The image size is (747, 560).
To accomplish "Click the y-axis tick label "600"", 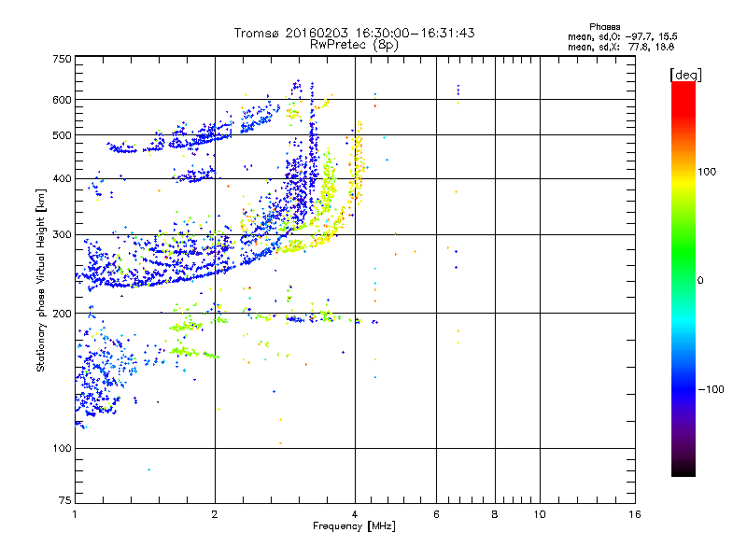I will pos(62,100).
